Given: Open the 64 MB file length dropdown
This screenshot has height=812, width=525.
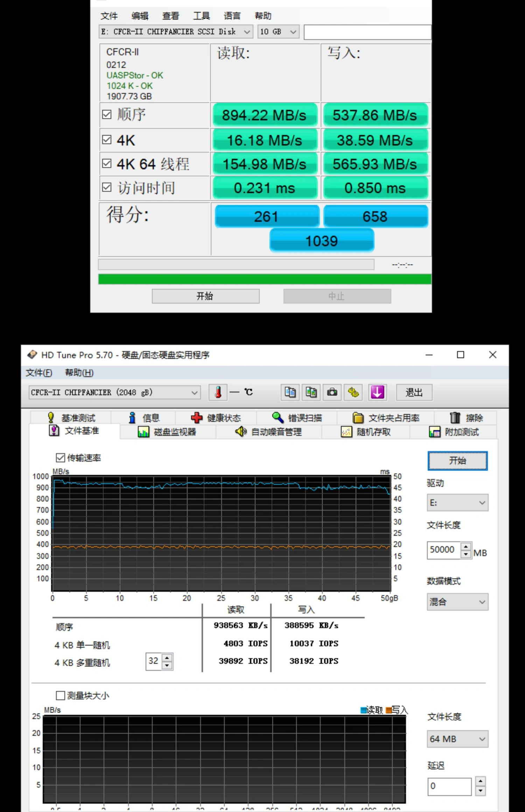Looking at the screenshot, I should point(457,739).
